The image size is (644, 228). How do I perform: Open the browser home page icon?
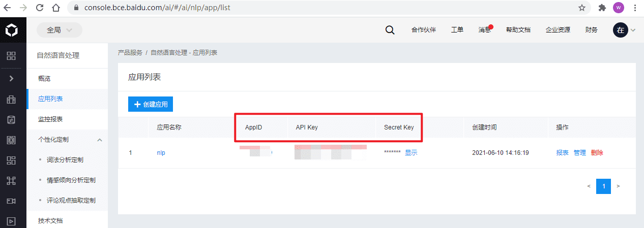click(x=55, y=8)
